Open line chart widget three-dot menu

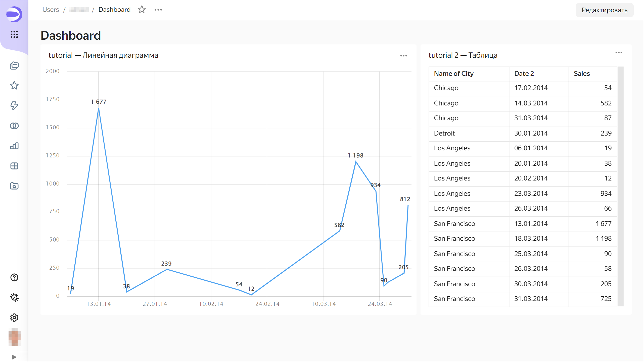point(403,56)
